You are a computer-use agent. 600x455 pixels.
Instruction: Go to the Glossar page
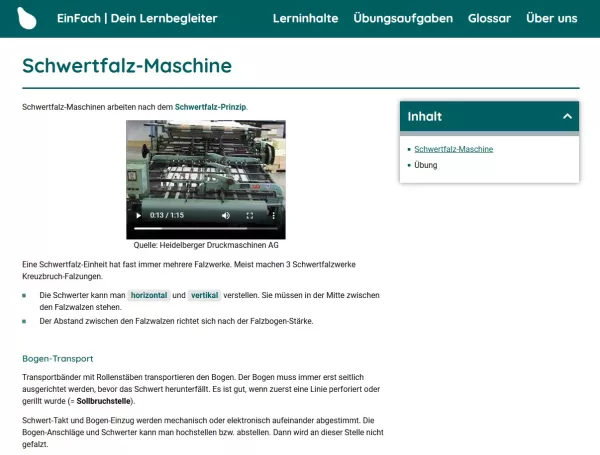point(489,18)
